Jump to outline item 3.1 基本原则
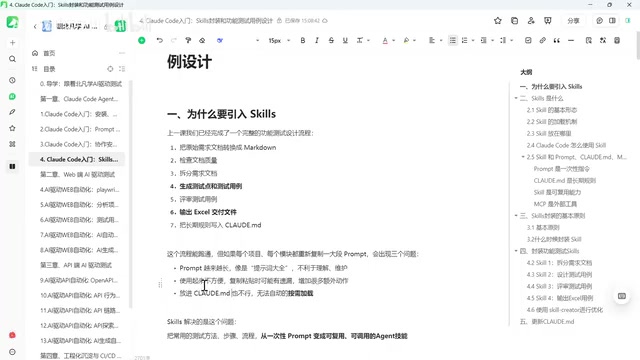This screenshot has width=640, height=360. coord(543,228)
